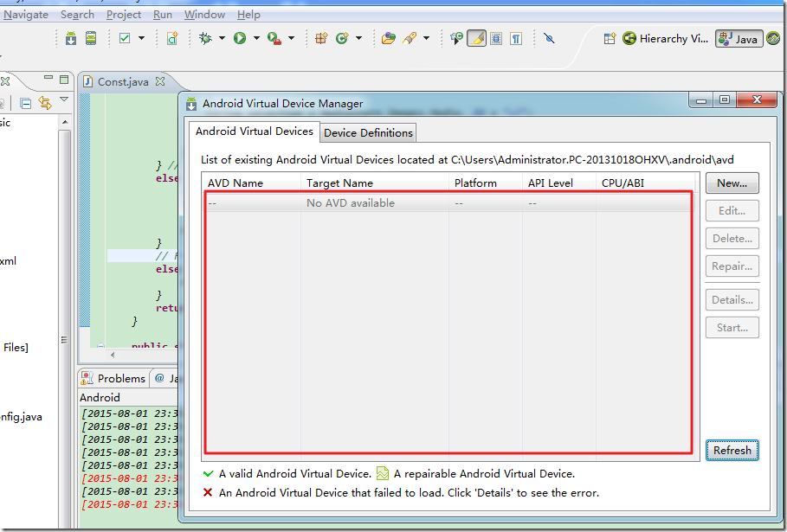Minimize the left explorer panel
This screenshot has width=787, height=532.
(48, 78)
